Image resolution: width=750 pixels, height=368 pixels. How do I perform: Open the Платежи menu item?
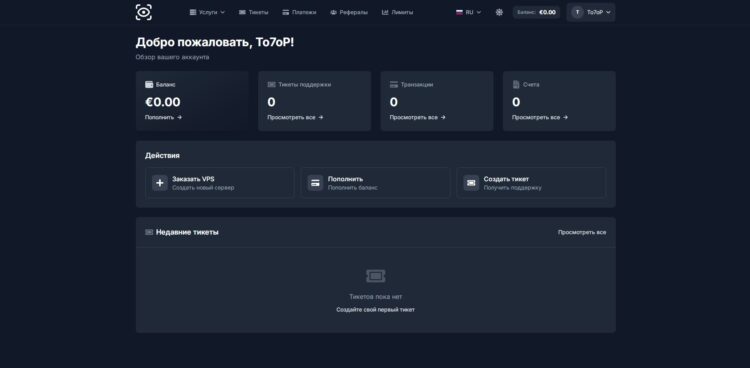click(x=299, y=12)
